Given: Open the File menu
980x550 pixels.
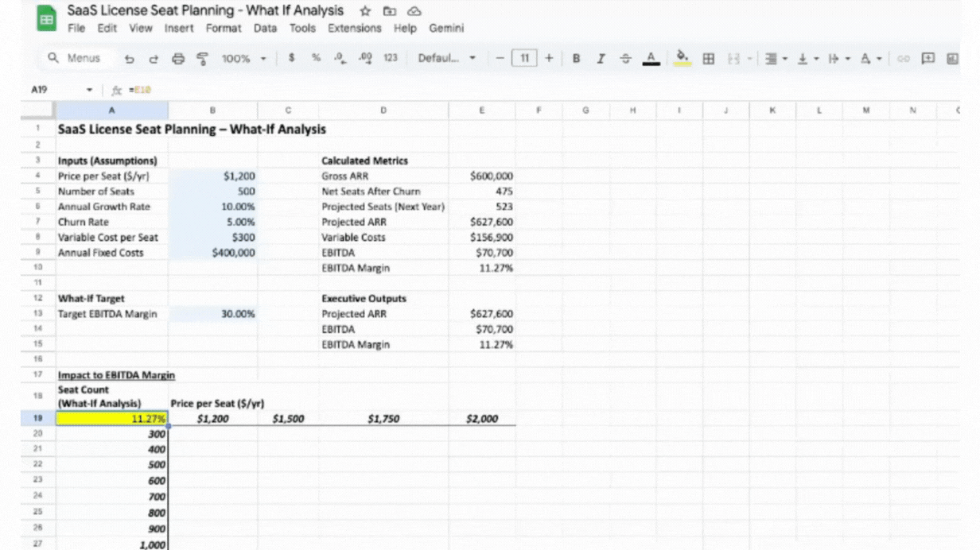Looking at the screenshot, I should point(76,28).
